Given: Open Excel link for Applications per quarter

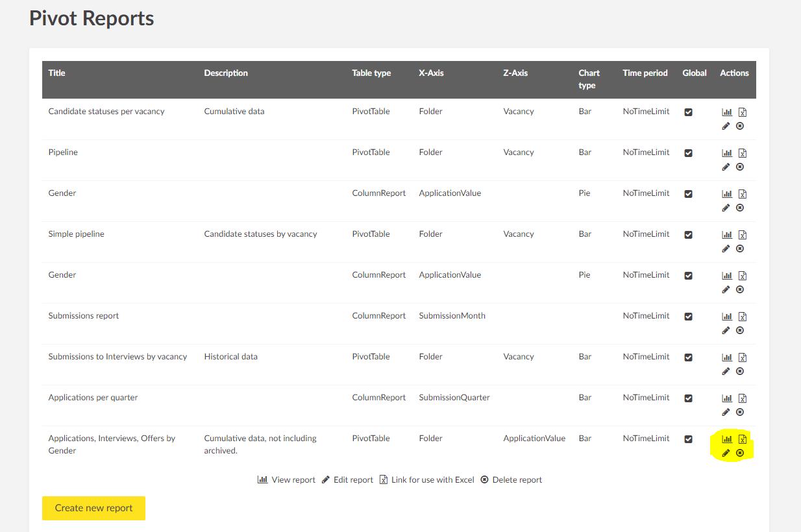Looking at the screenshot, I should [743, 398].
